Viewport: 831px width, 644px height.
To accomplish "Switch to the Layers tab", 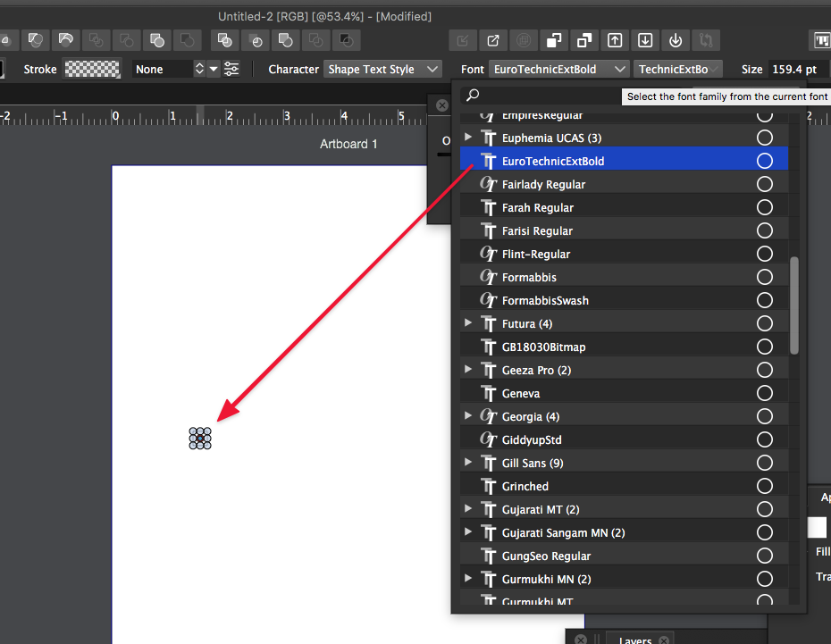I will point(635,640).
